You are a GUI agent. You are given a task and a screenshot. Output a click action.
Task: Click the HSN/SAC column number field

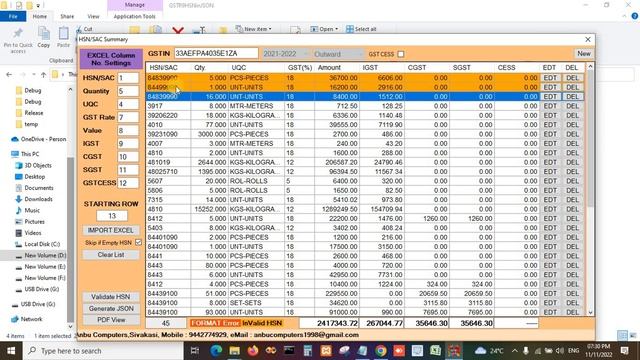[128, 78]
